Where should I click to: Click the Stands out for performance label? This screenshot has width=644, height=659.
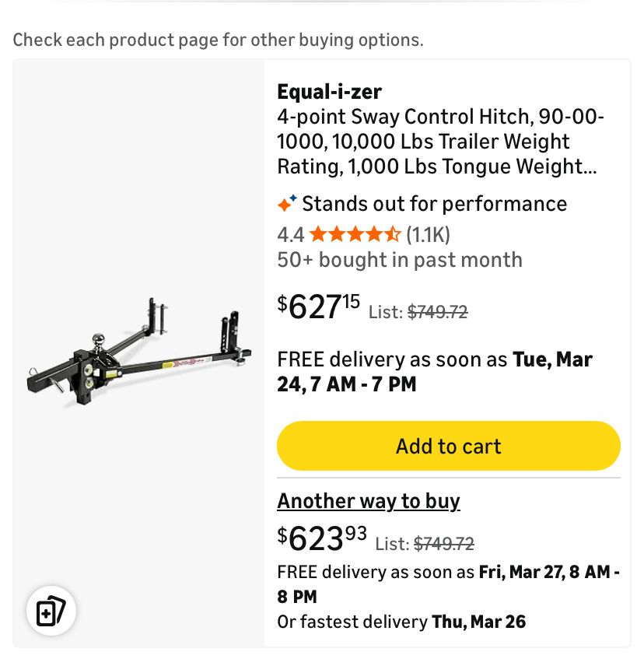point(434,204)
